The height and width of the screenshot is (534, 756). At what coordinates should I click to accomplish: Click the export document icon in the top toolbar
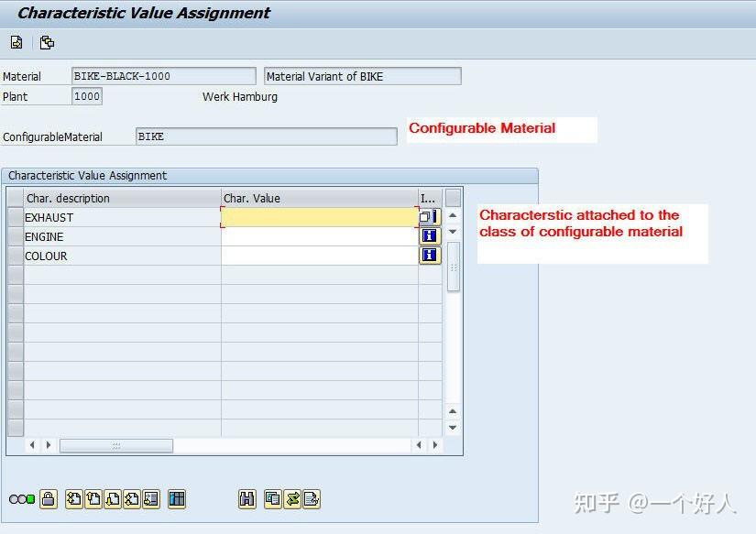pos(16,42)
